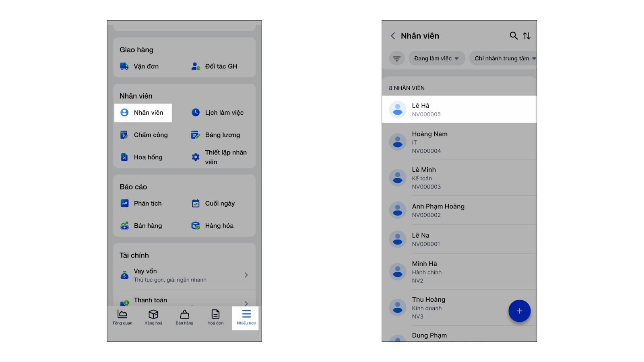Switch to Tổng quan tab
644x362 pixels.
(122, 317)
